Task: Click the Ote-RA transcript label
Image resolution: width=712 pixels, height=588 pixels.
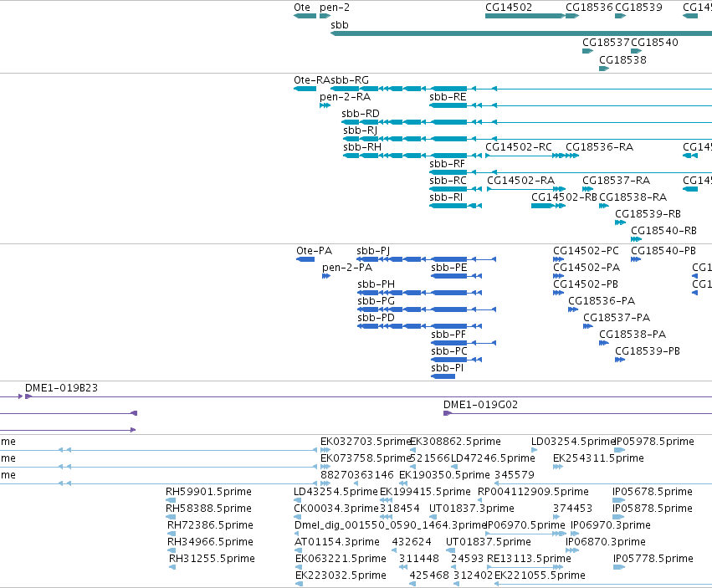Action: (312, 80)
